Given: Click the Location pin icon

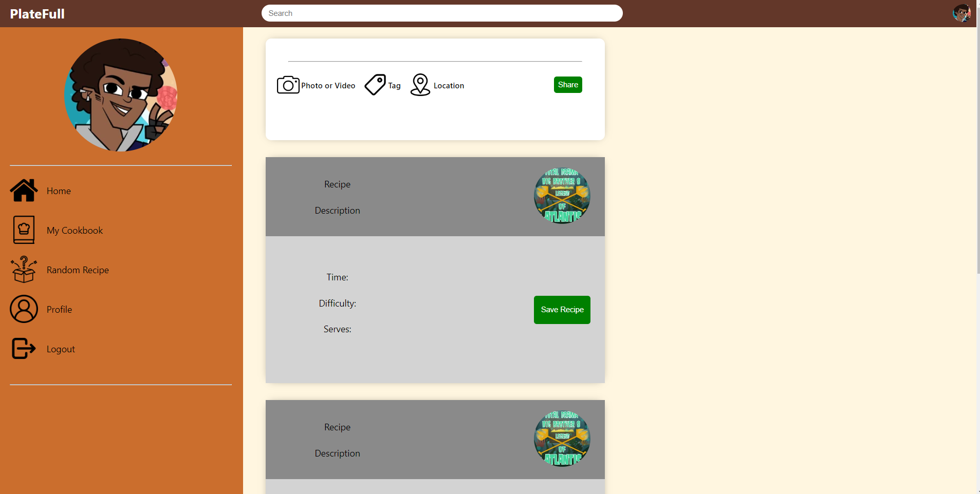Looking at the screenshot, I should point(420,85).
